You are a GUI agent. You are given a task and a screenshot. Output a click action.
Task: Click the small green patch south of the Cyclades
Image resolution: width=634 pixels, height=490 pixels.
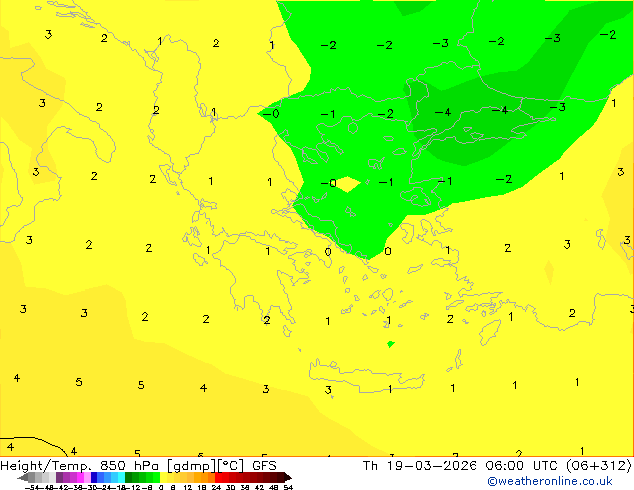390,344
